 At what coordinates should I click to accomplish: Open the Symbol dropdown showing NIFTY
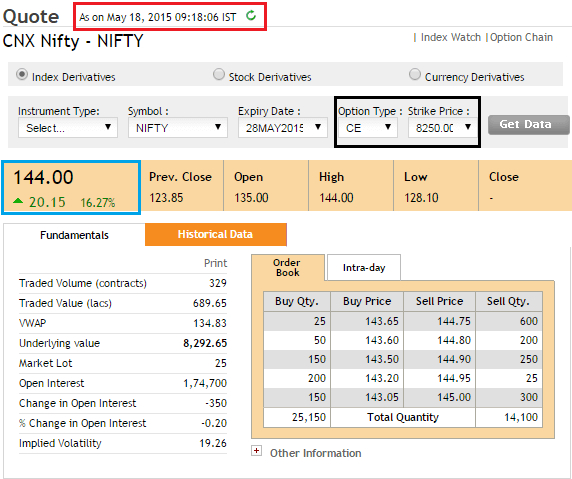(x=178, y=128)
